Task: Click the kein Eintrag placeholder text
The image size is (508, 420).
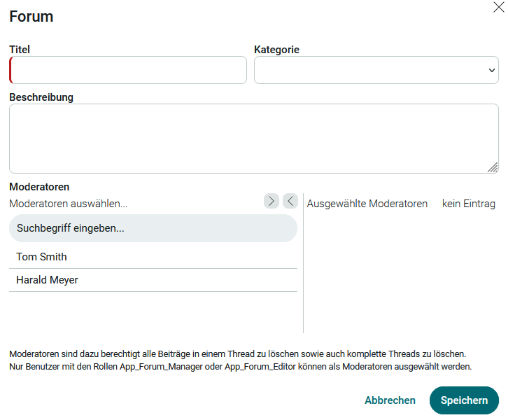Action: point(469,204)
